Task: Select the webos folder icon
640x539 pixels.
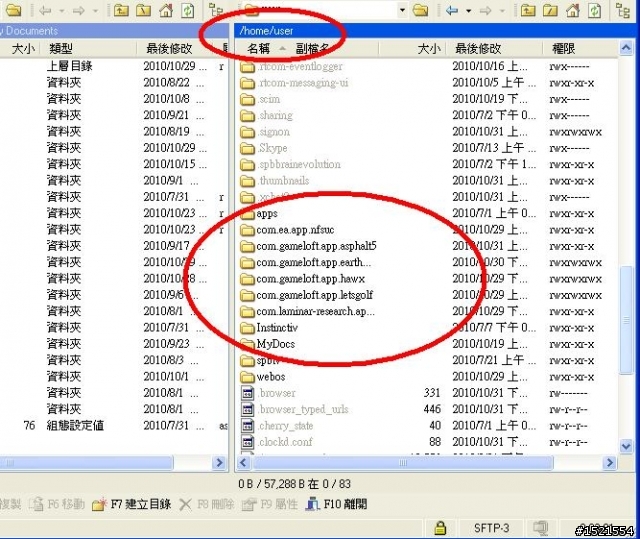Action: (247, 377)
